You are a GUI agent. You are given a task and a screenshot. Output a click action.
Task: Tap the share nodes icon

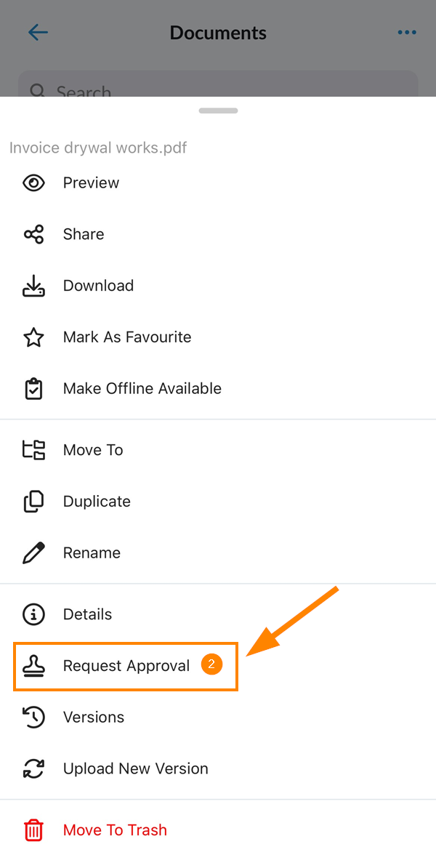coord(33,234)
